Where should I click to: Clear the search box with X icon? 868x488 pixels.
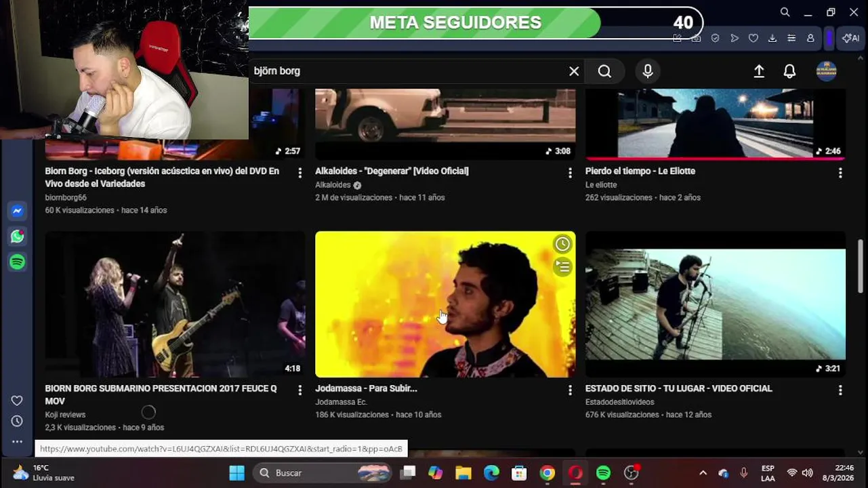pyautogui.click(x=574, y=71)
